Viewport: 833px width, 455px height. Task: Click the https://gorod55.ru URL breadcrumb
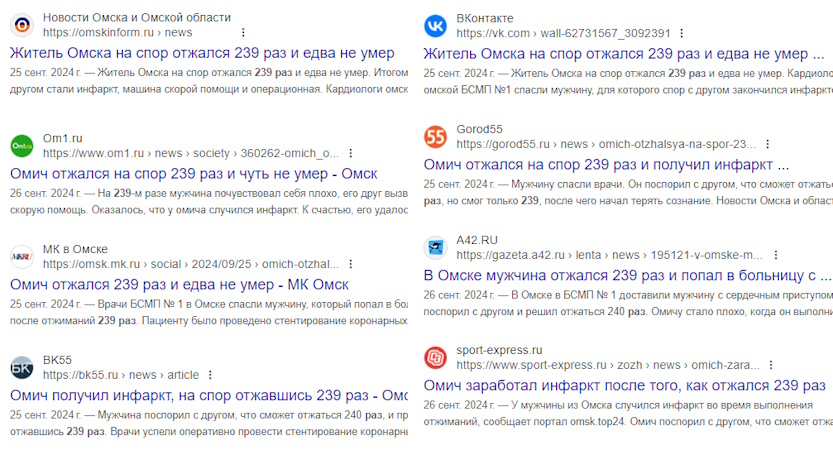[x=606, y=144]
